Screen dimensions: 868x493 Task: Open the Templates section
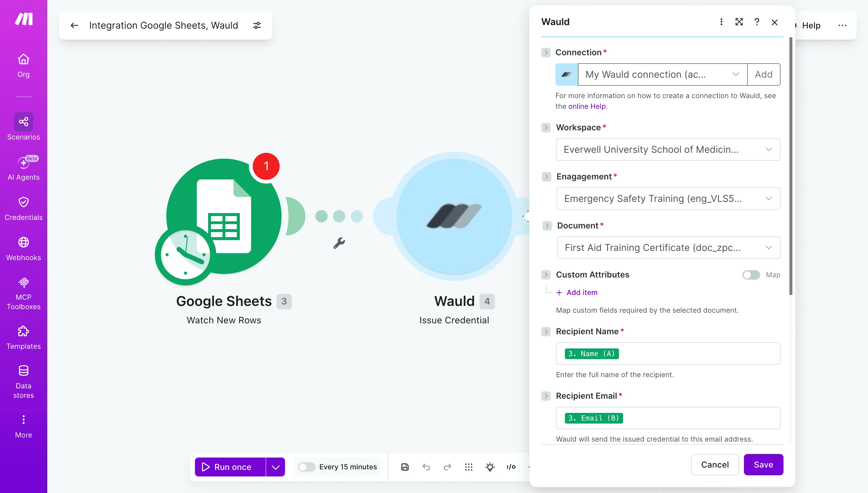tap(23, 338)
